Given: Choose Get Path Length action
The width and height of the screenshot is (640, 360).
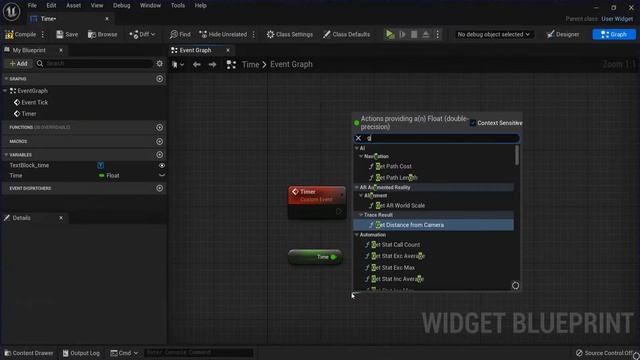Looking at the screenshot, I should pos(396,178).
